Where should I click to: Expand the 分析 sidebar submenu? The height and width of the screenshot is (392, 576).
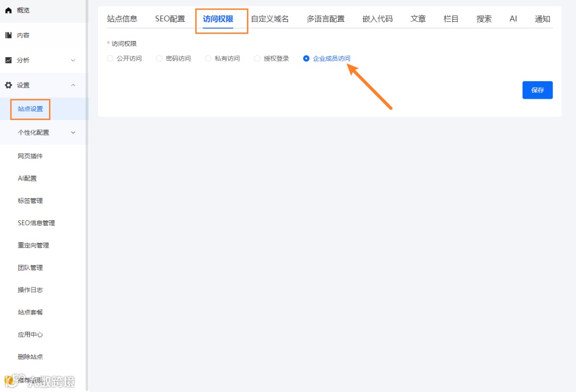(73, 60)
